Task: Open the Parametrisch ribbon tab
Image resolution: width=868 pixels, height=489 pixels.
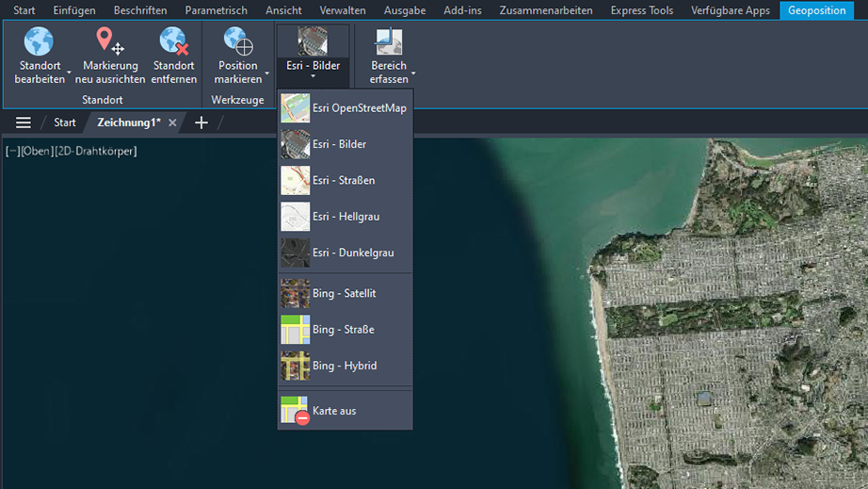Action: click(x=216, y=10)
